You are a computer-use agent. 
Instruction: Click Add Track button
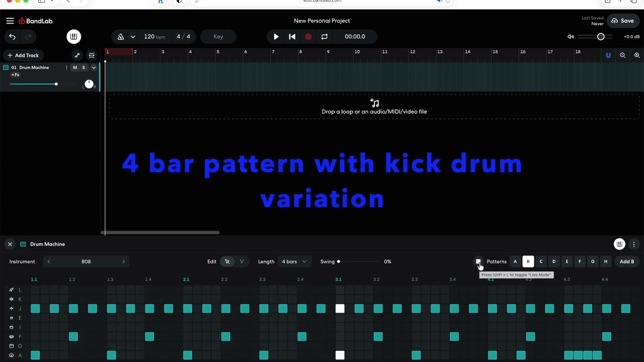pyautogui.click(x=23, y=55)
